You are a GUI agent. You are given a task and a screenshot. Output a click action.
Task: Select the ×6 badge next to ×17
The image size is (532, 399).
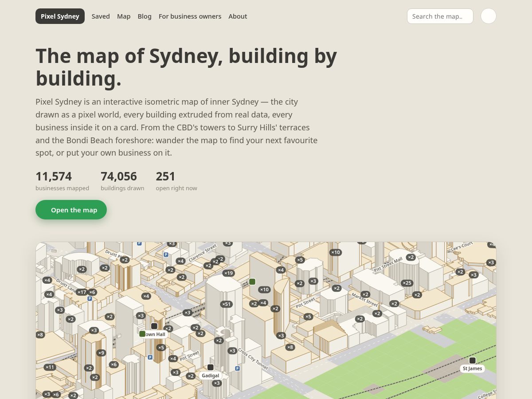point(92,292)
